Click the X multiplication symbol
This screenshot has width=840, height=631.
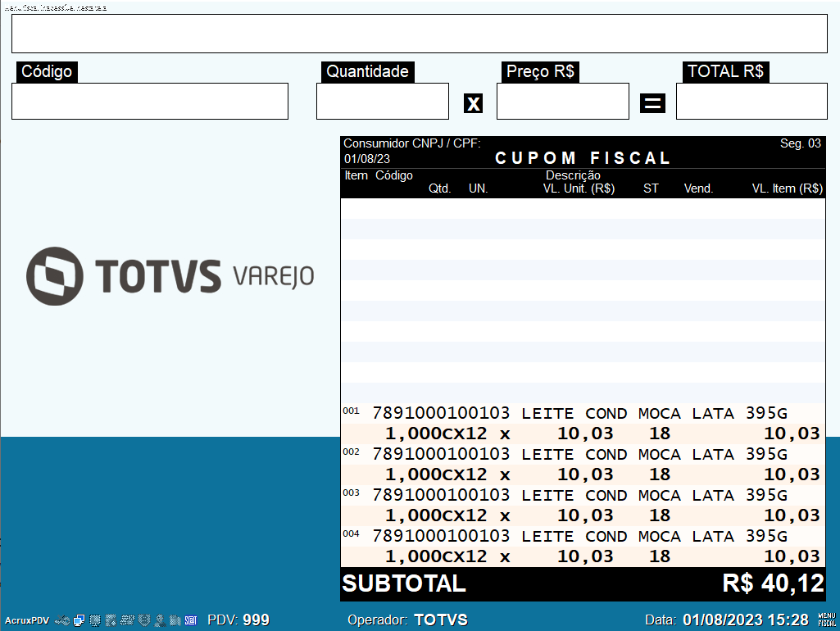473,103
